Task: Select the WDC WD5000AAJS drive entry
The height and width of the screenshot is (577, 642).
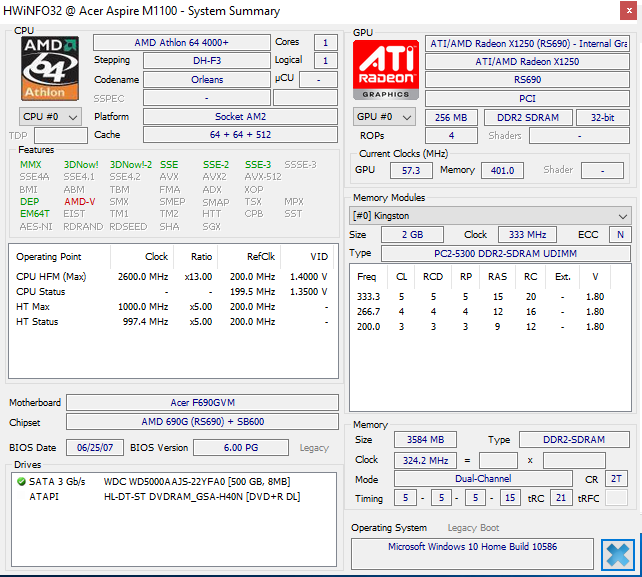Action: coord(197,481)
